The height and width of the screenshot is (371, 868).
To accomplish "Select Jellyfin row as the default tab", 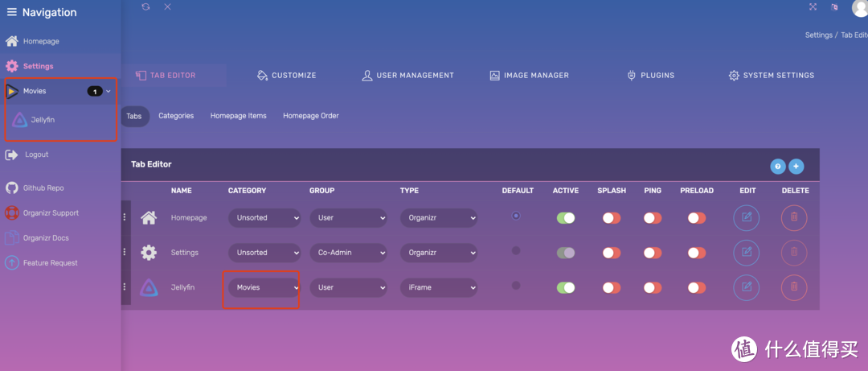I will tap(516, 286).
